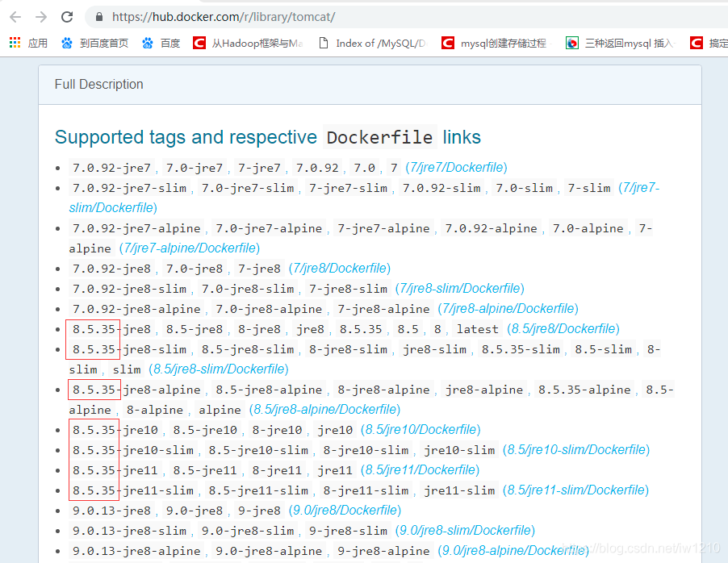Image resolution: width=728 pixels, height=563 pixels.
Task: Open the 8.5/jre8-alpine/Dockerfile link
Action: [x=324, y=410]
